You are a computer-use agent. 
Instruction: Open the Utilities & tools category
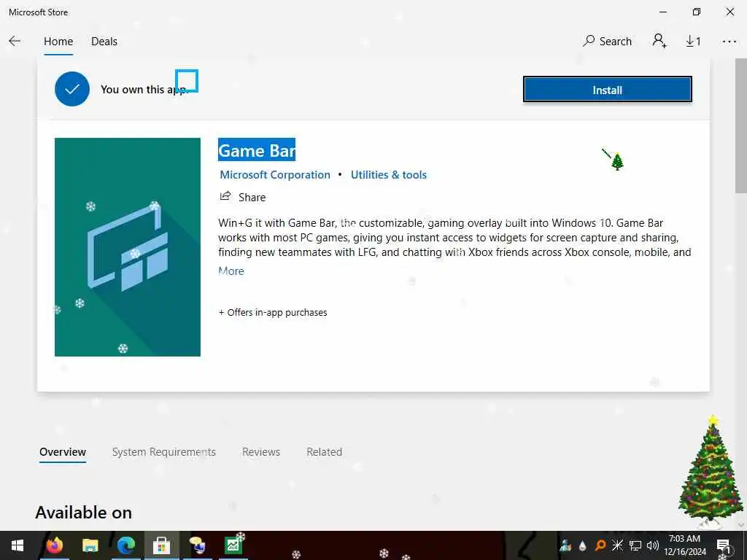pyautogui.click(x=388, y=175)
